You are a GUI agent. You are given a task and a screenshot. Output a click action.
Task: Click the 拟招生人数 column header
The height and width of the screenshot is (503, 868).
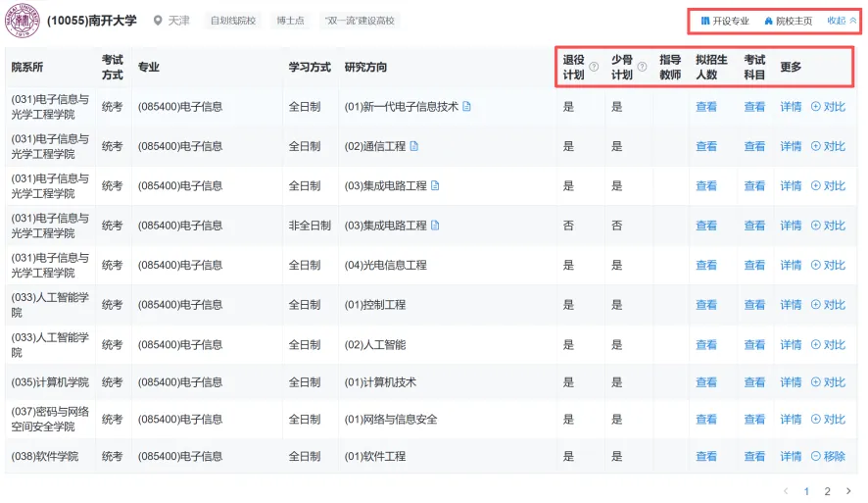[711, 67]
